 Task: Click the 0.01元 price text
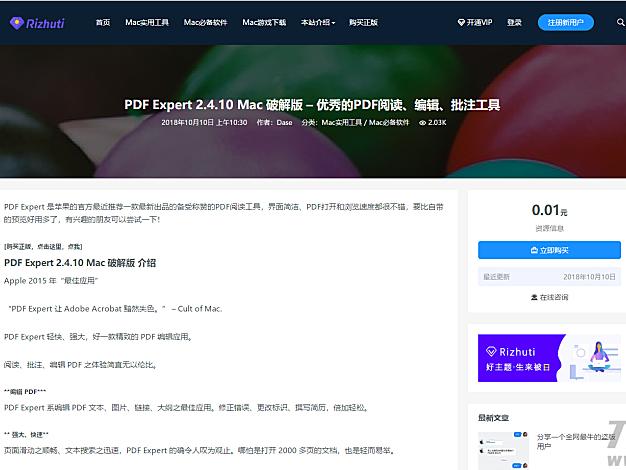(549, 210)
